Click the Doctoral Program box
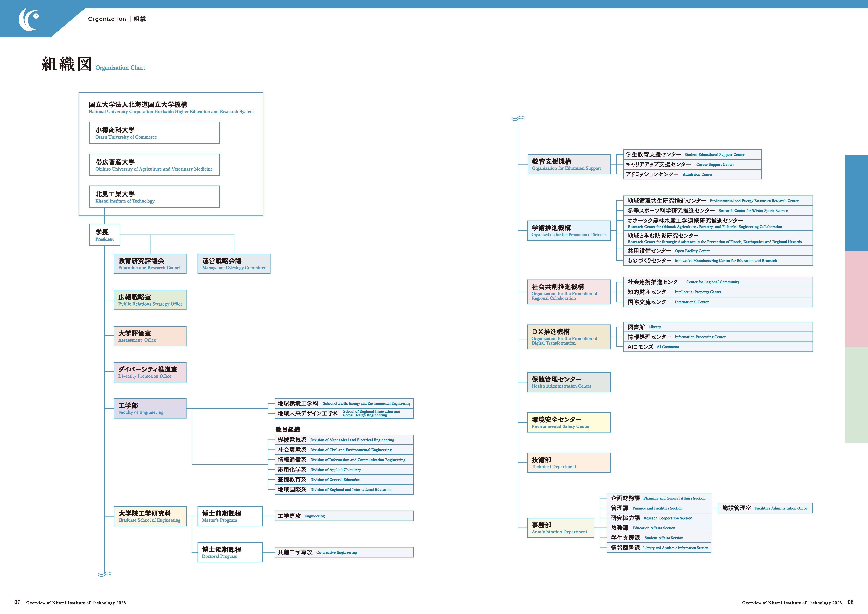 pos(230,552)
